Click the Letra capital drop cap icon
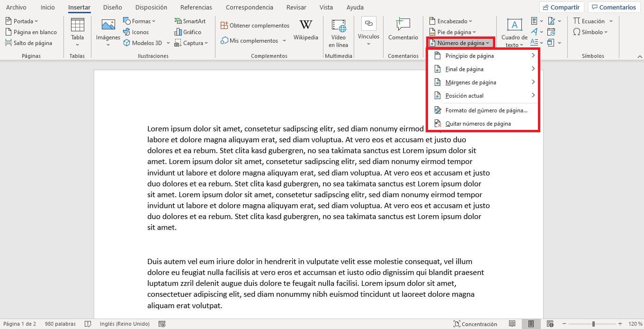644x329 pixels. 534,43
